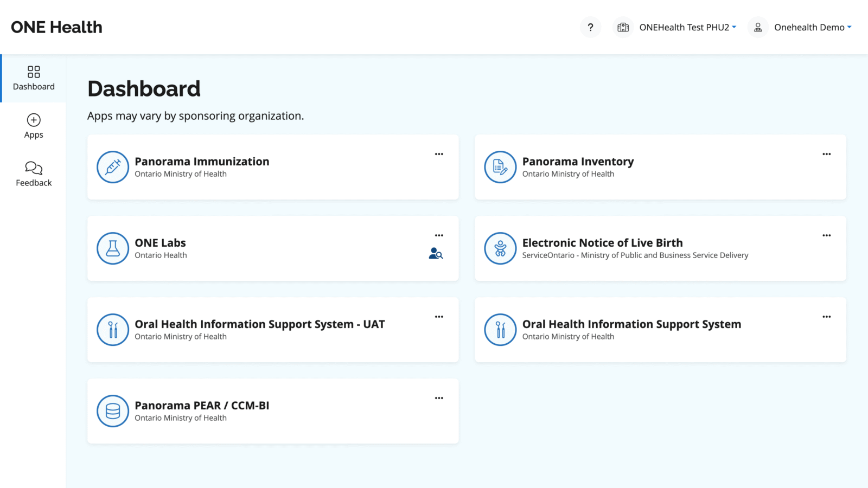Open the Feedback sidebar item
Screen dimensions: 868x488
point(34,175)
